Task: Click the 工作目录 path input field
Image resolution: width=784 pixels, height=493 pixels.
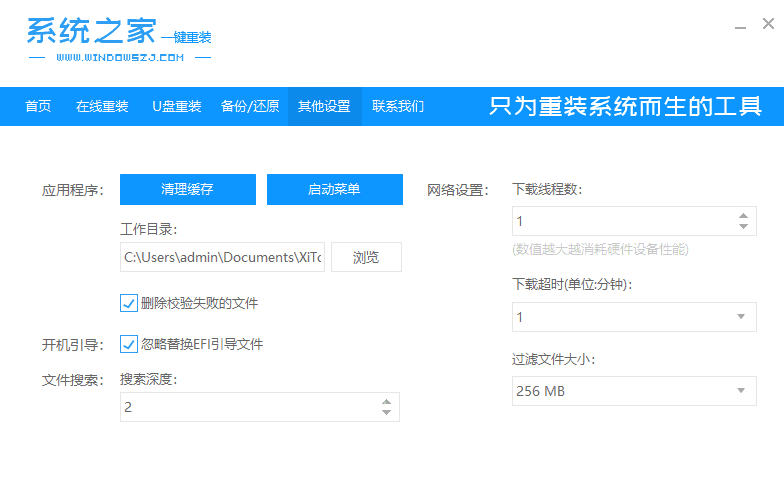Action: pos(222,257)
